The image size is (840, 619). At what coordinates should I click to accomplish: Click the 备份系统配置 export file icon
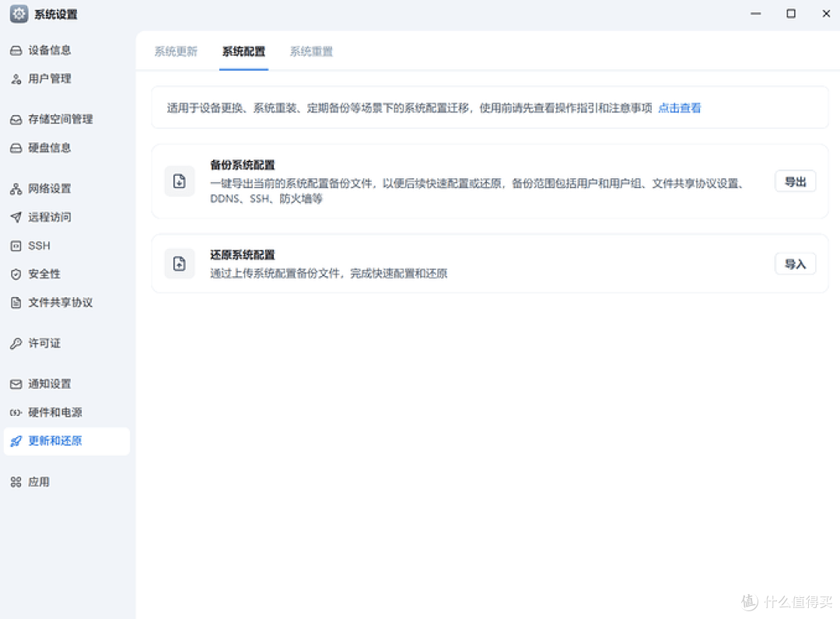180,181
